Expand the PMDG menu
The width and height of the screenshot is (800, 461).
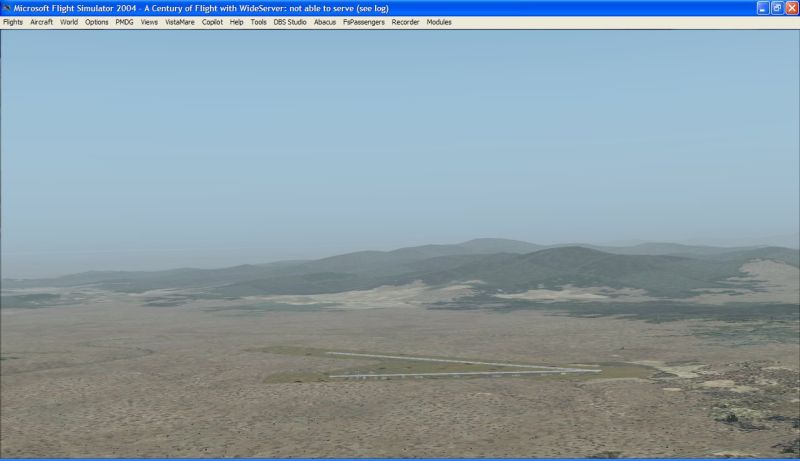124,22
